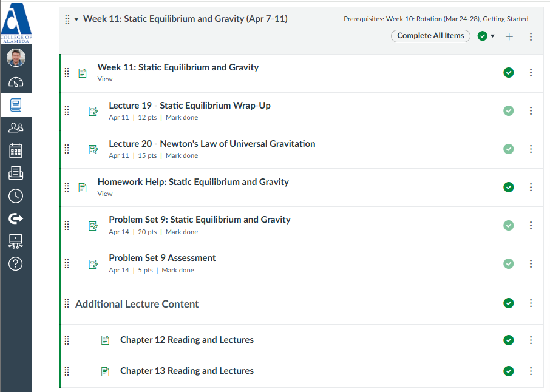Screen dimensions: 550x392
Task: Open Week 11: Static Equilibrium and Gravity page
Action: 178,67
